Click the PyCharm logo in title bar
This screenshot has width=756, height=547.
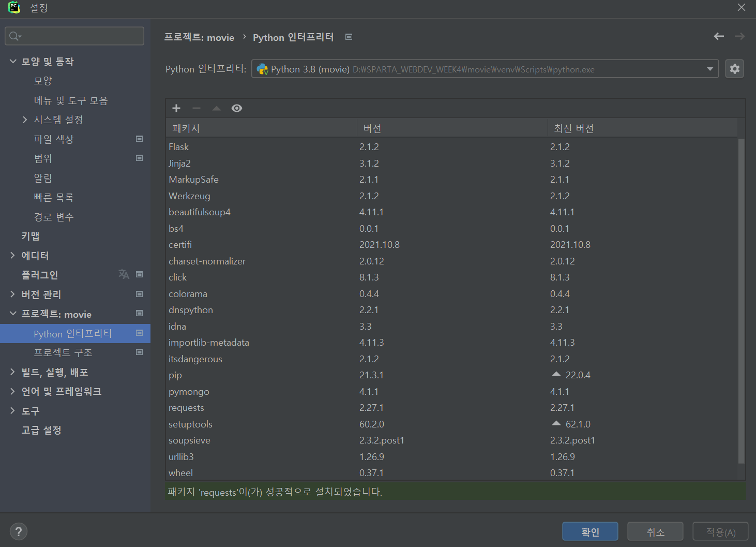coord(14,8)
